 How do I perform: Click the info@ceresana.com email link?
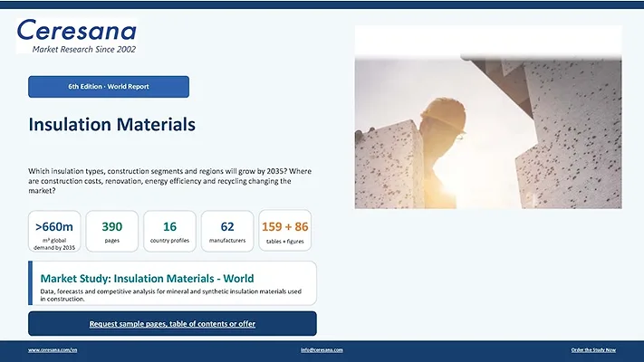click(322, 350)
